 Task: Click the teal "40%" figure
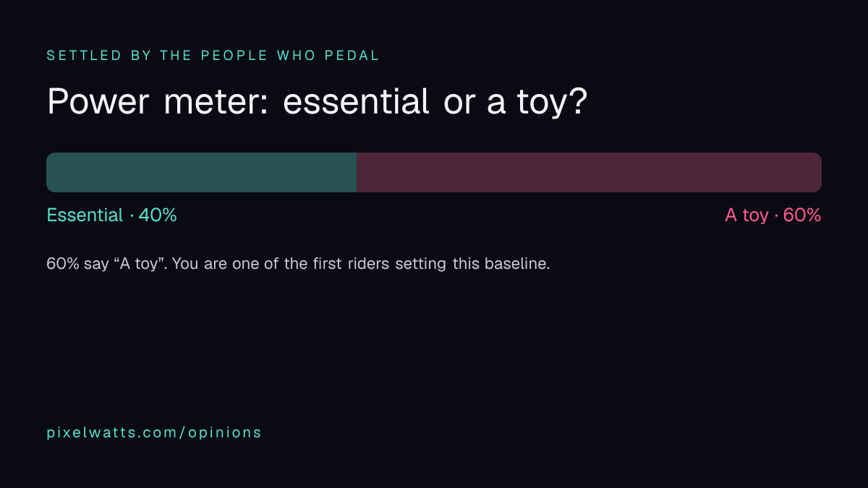(x=158, y=215)
